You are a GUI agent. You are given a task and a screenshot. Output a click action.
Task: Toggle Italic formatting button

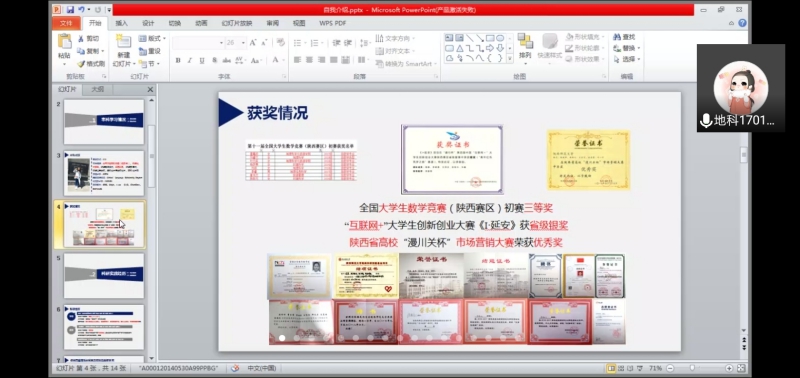click(190, 60)
